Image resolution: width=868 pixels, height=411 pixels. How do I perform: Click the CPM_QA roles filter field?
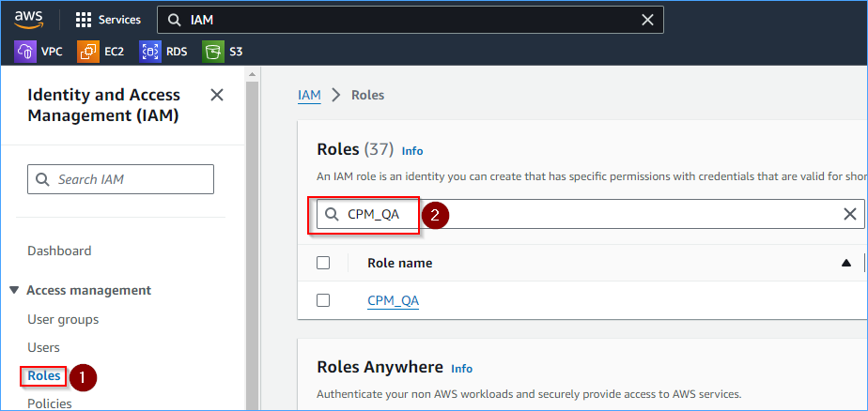(x=590, y=214)
